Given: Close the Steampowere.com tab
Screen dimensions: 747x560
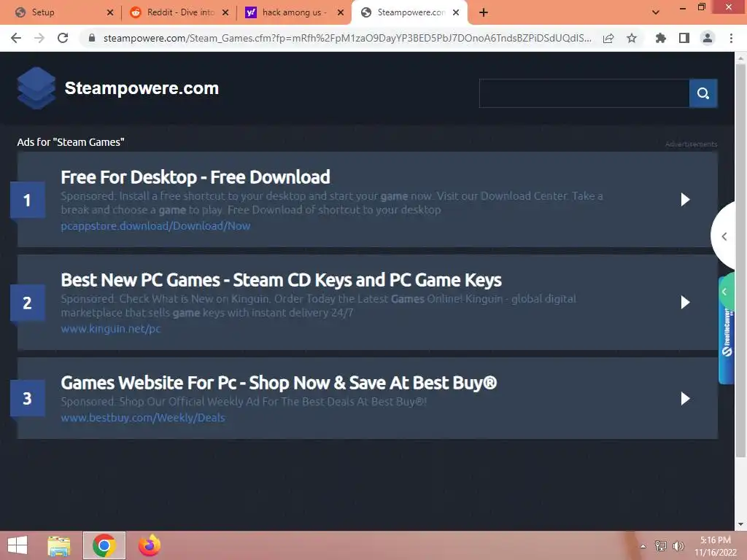Looking at the screenshot, I should 456,12.
